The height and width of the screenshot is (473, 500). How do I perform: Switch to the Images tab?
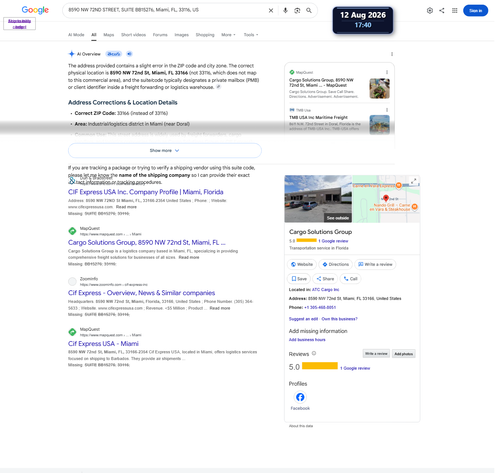[x=182, y=35]
